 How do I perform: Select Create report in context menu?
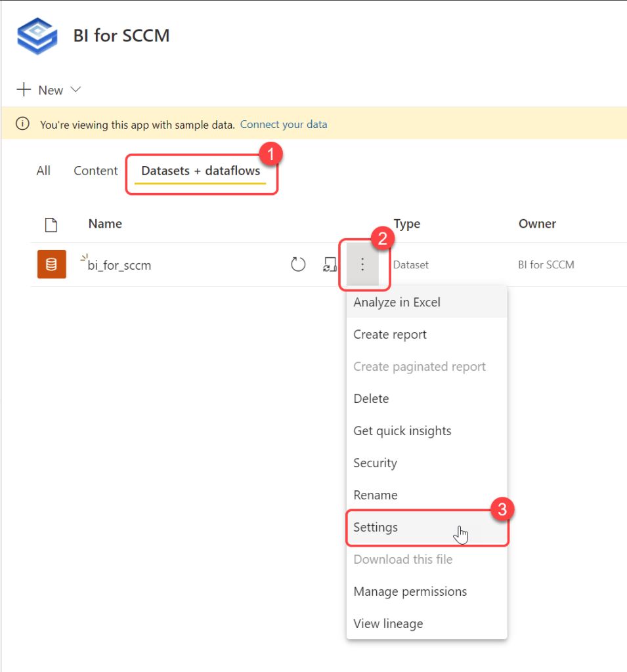(x=390, y=335)
